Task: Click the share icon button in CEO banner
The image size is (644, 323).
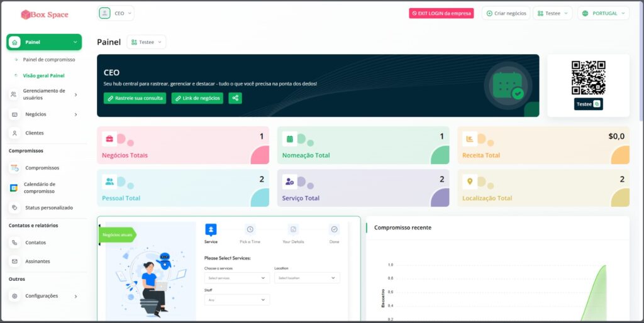Action: click(x=235, y=98)
